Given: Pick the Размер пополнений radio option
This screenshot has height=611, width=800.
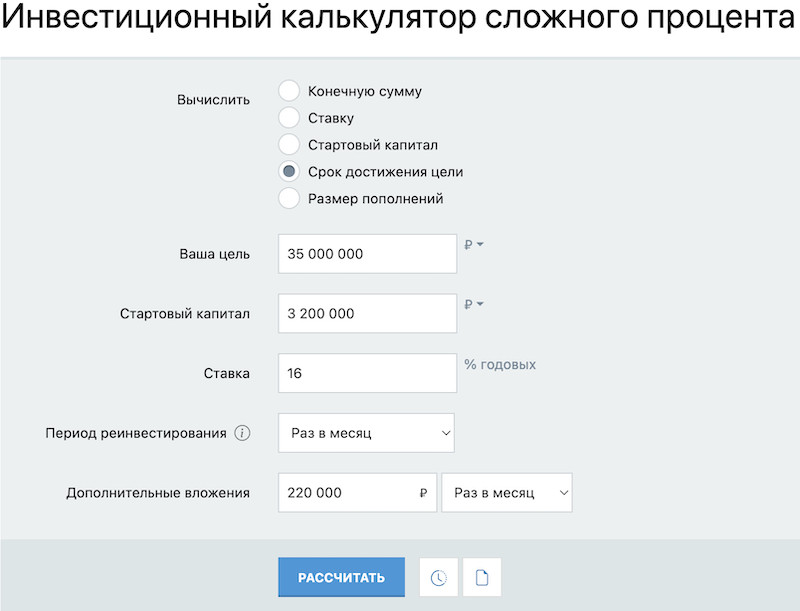Looking at the screenshot, I should click(289, 198).
